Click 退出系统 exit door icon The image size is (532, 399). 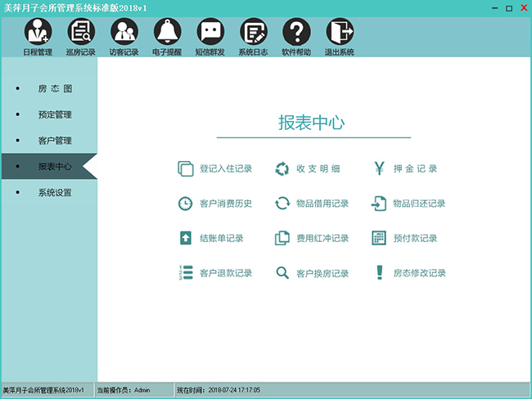(340, 33)
